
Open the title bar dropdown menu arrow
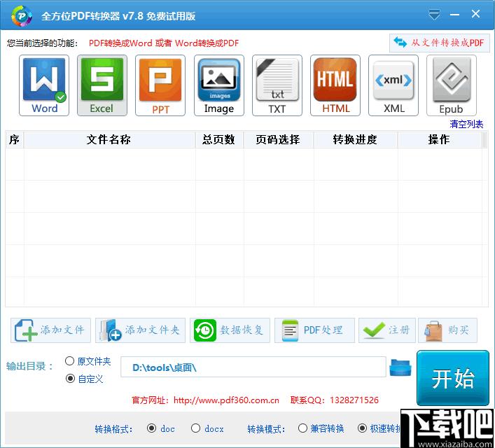[434, 15]
